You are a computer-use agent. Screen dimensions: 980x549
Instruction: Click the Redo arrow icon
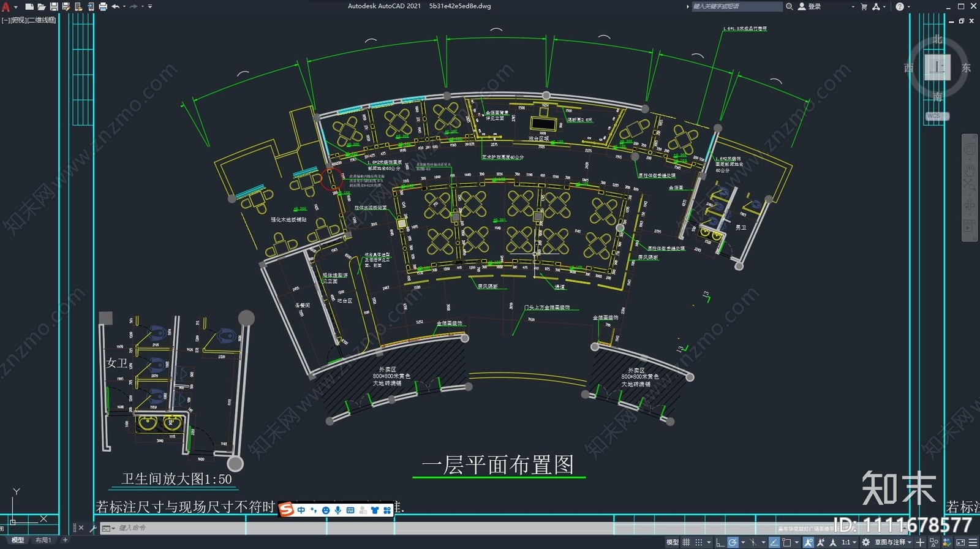134,7
